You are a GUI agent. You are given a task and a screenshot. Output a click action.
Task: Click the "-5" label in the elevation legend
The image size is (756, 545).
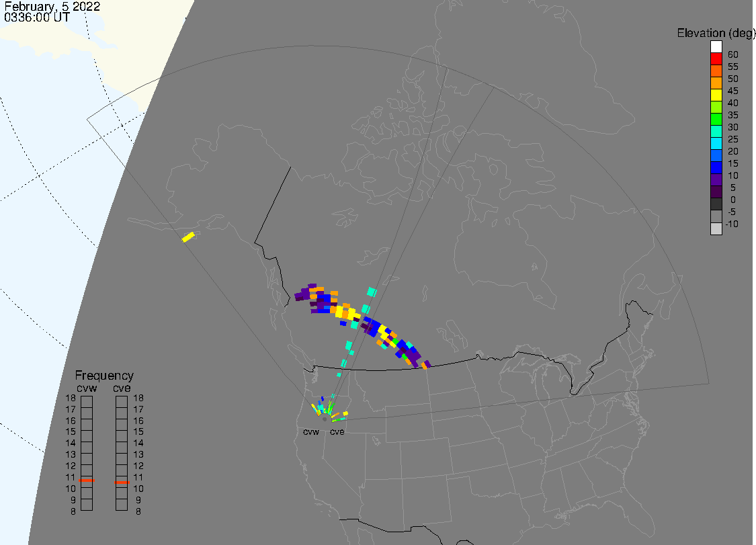pos(731,212)
